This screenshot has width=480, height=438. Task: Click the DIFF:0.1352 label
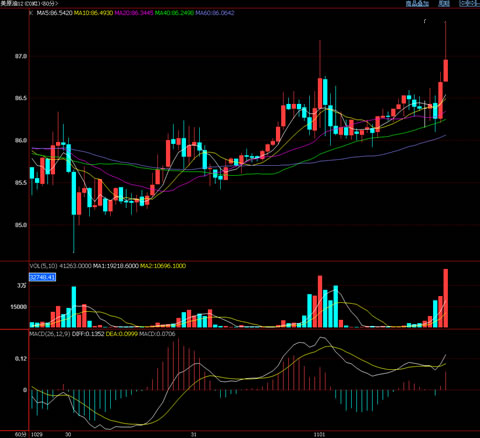(88, 334)
